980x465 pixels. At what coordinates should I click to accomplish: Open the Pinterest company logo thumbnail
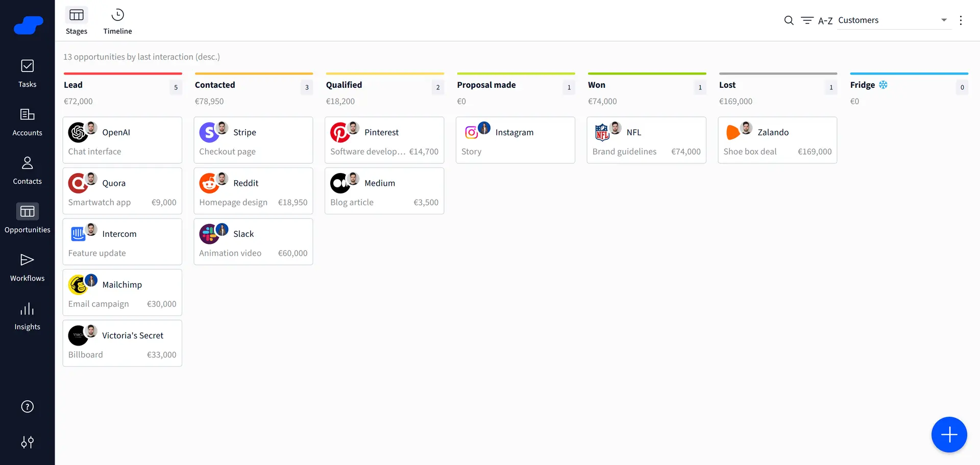(x=339, y=133)
